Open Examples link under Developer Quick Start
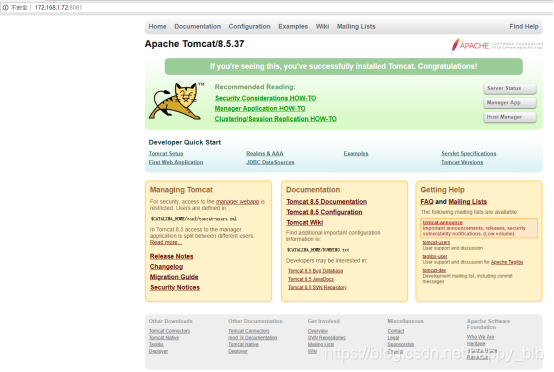The height and width of the screenshot is (372, 554). (356, 153)
